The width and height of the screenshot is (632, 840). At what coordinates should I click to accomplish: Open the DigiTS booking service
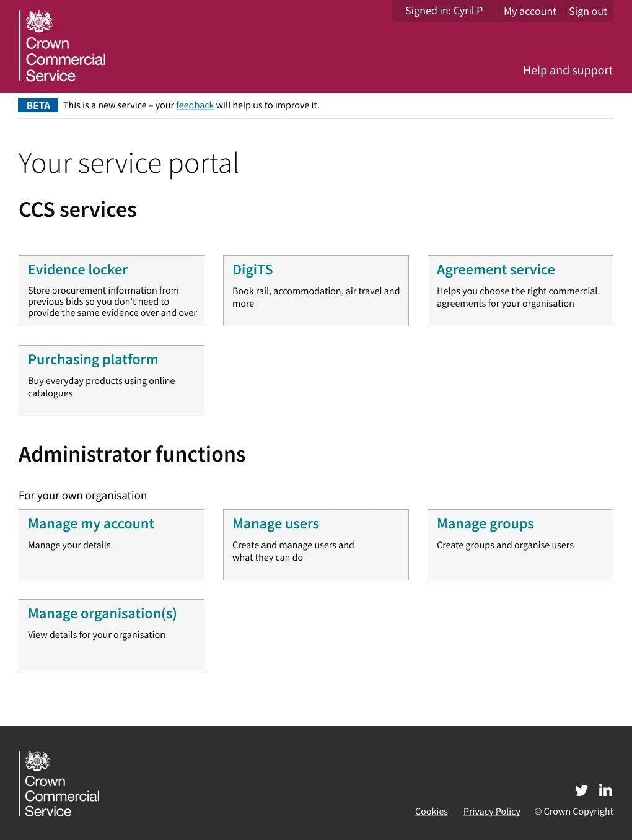coord(252,269)
